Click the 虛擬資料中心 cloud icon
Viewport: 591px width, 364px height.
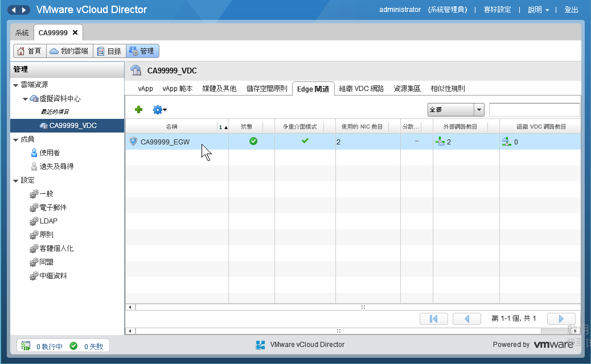coord(34,98)
